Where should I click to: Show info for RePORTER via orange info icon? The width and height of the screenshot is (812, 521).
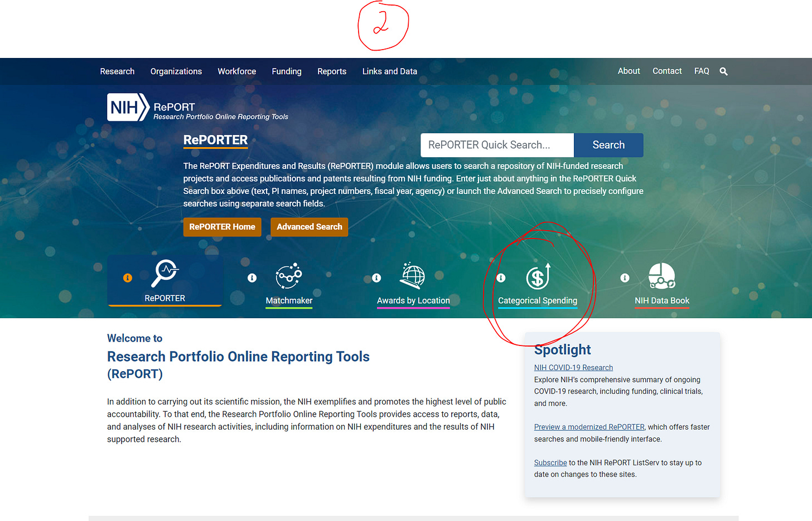128,277
